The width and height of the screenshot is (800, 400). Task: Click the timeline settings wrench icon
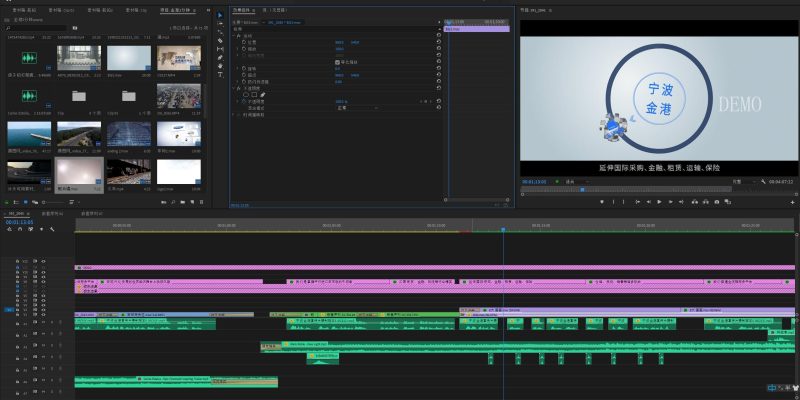coord(53,229)
